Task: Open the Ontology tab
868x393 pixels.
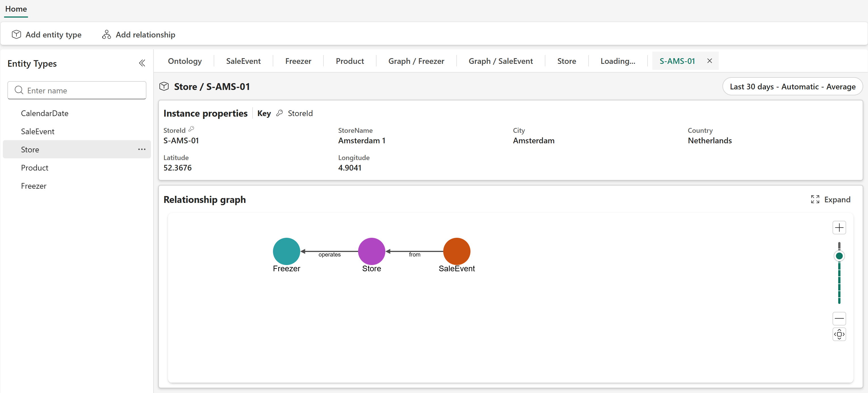Action: (185, 61)
